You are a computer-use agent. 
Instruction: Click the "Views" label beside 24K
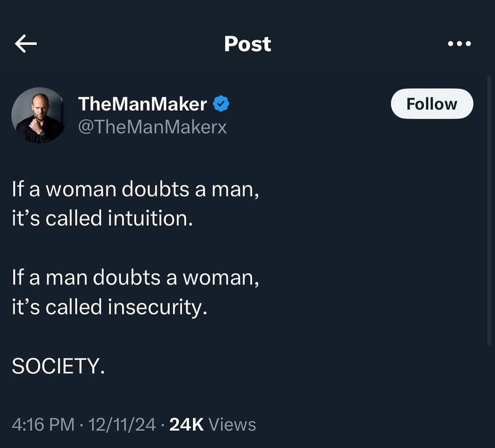click(233, 425)
